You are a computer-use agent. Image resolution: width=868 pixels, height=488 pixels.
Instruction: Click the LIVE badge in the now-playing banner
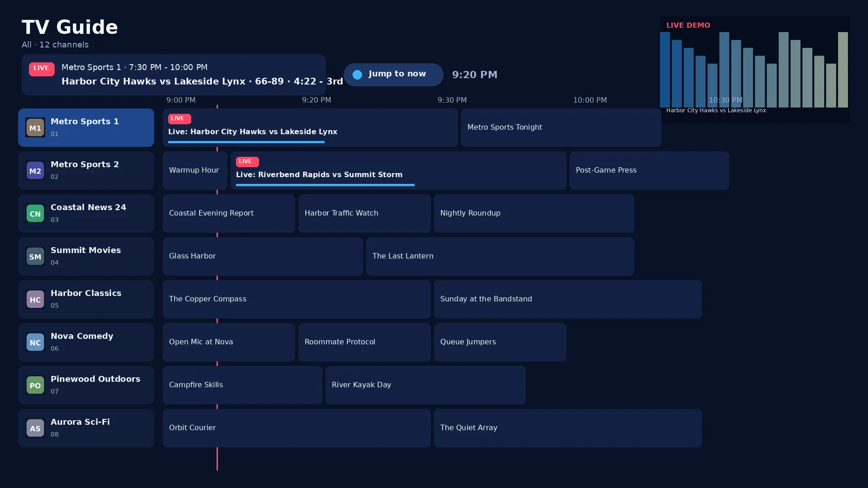coord(42,69)
